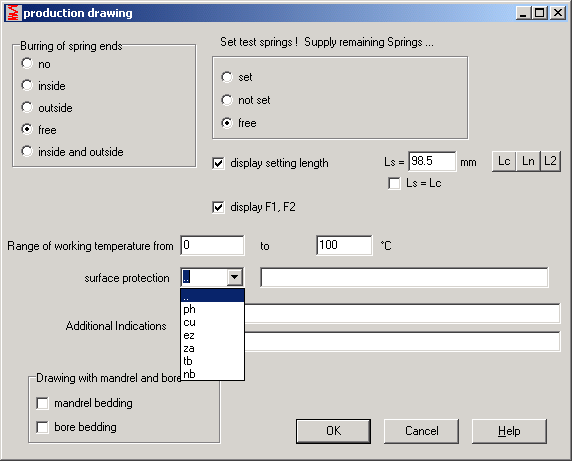Select 'inside' burring of spring ends

pos(27,85)
